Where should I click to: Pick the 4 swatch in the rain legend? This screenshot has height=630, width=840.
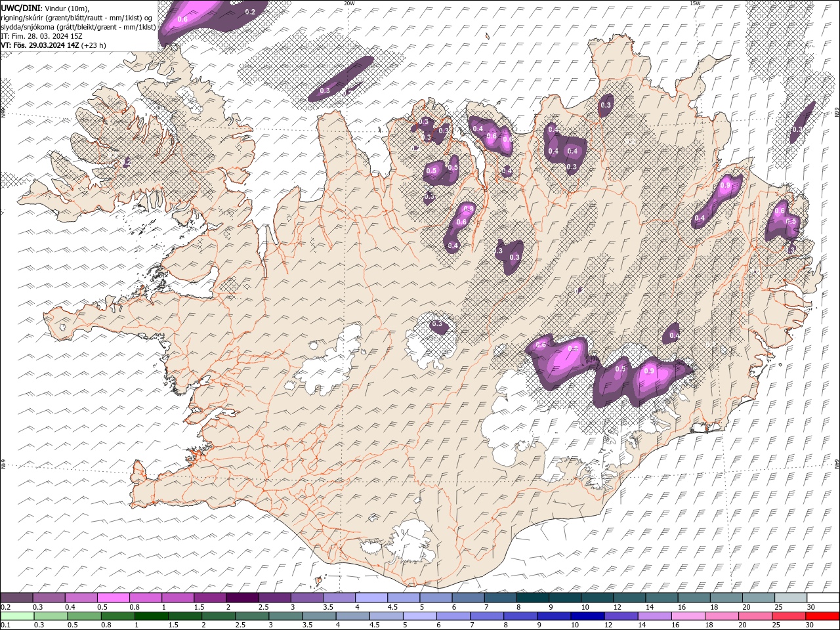pos(352,616)
